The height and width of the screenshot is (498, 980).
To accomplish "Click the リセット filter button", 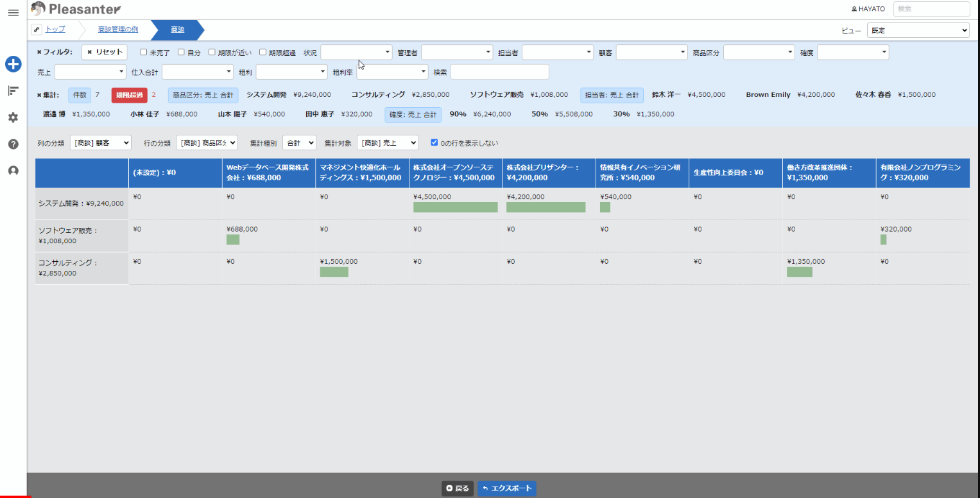I will [104, 53].
